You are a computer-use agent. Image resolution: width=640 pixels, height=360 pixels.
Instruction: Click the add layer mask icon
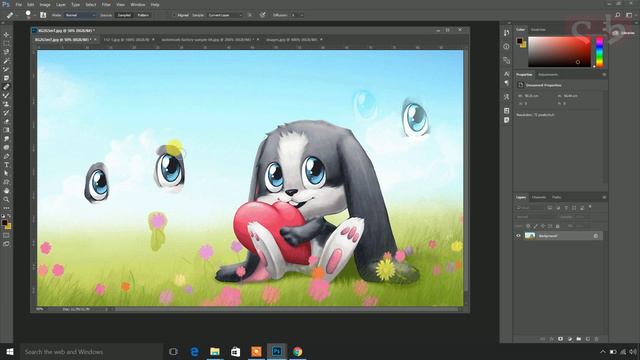560,339
